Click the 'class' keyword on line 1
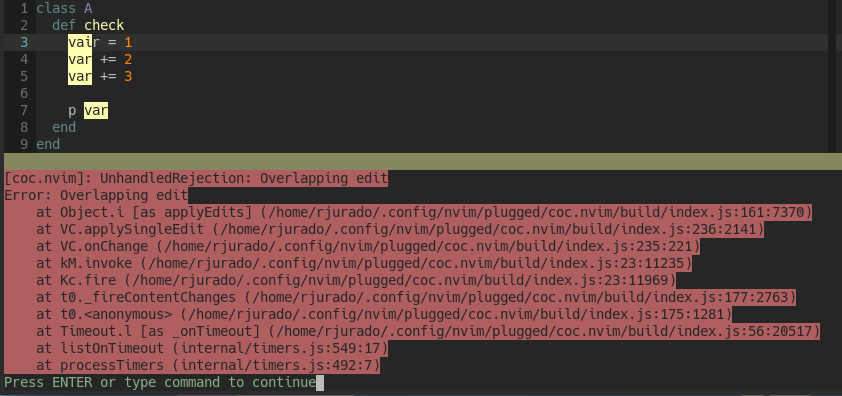 coord(56,9)
